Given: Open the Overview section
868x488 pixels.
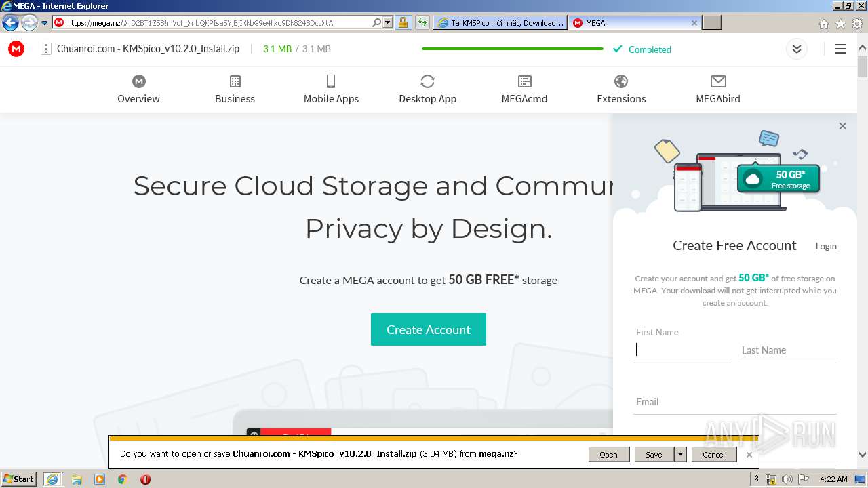Looking at the screenshot, I should tap(138, 89).
